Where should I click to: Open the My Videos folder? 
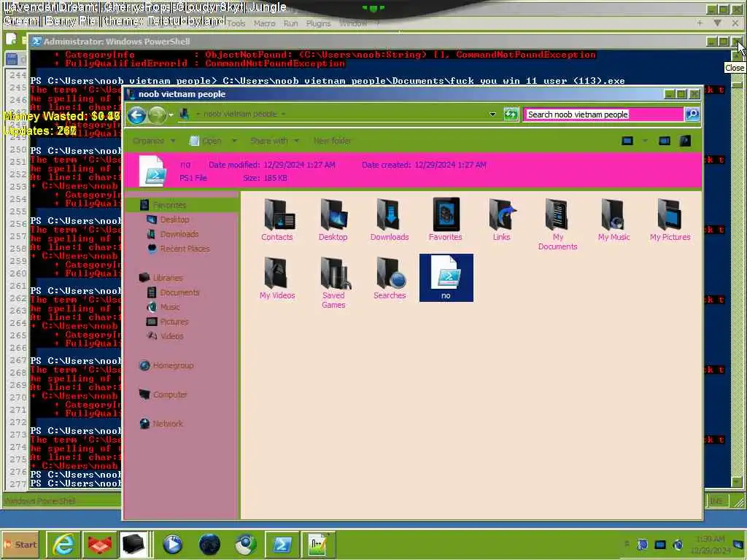277,279
